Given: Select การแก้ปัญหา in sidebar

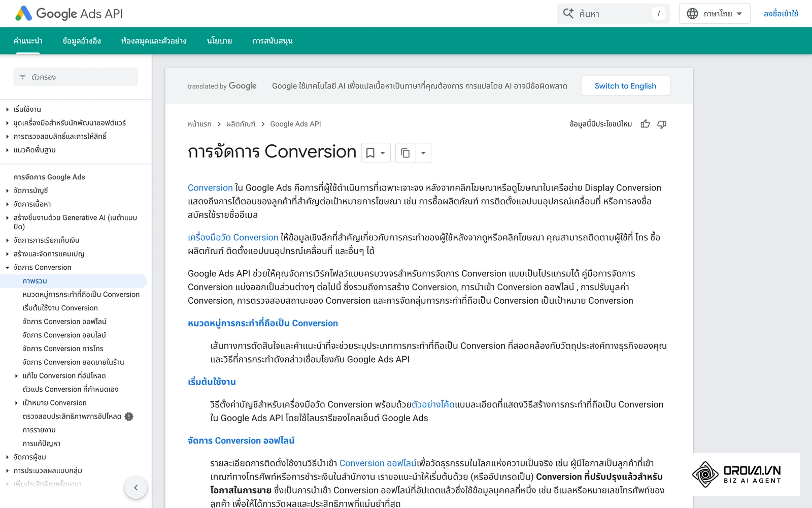Looking at the screenshot, I should 42,443.
